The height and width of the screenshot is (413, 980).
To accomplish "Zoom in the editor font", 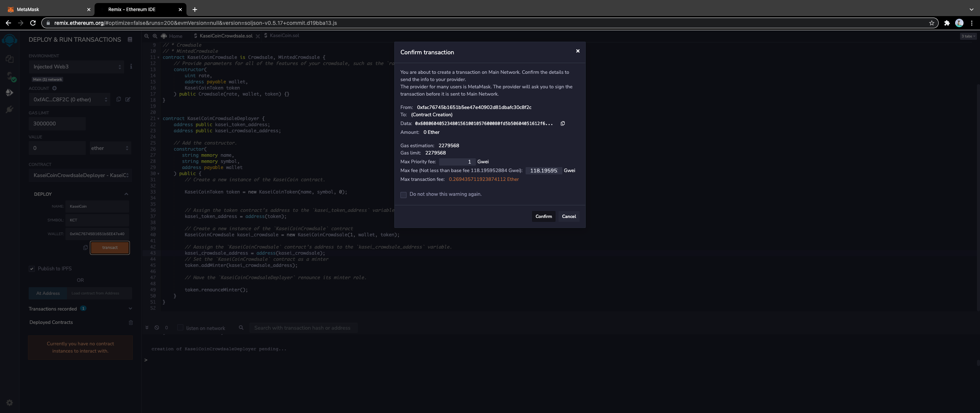I will pos(155,36).
